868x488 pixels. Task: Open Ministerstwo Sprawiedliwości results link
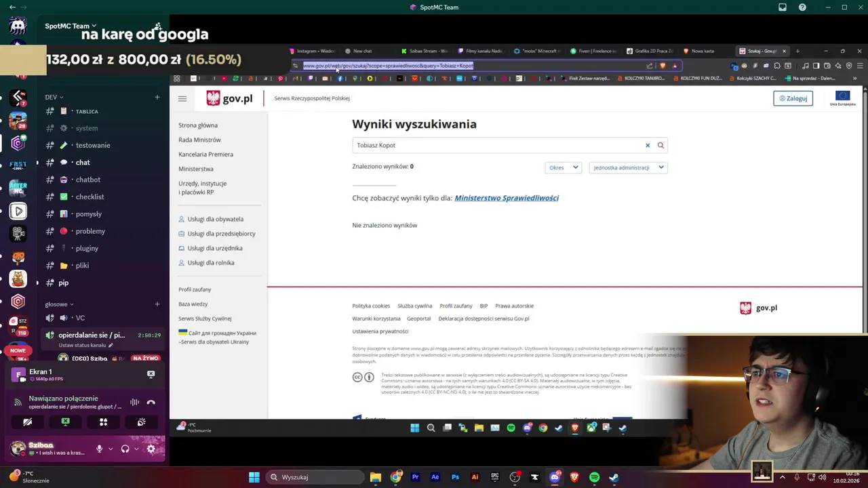(507, 198)
